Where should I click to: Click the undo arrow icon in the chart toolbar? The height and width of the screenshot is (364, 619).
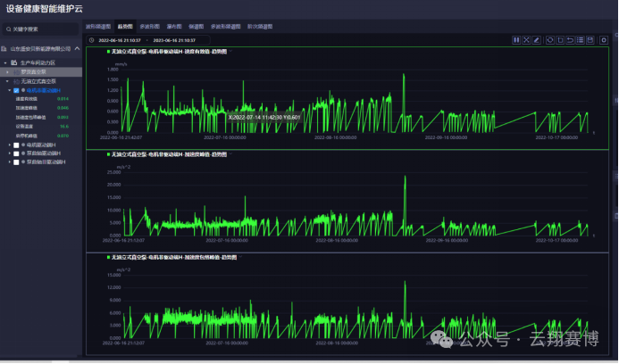click(570, 40)
